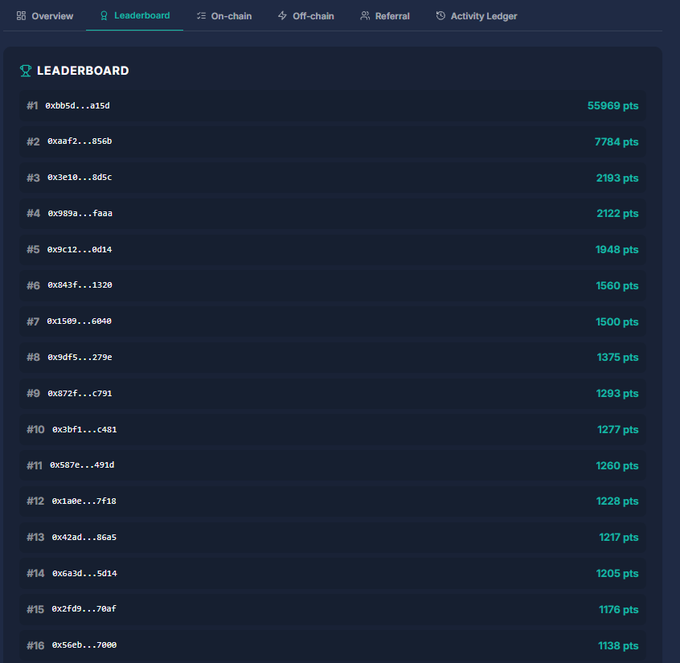This screenshot has width=680, height=663.
Task: Click the #10 rank label
Action: (x=36, y=430)
